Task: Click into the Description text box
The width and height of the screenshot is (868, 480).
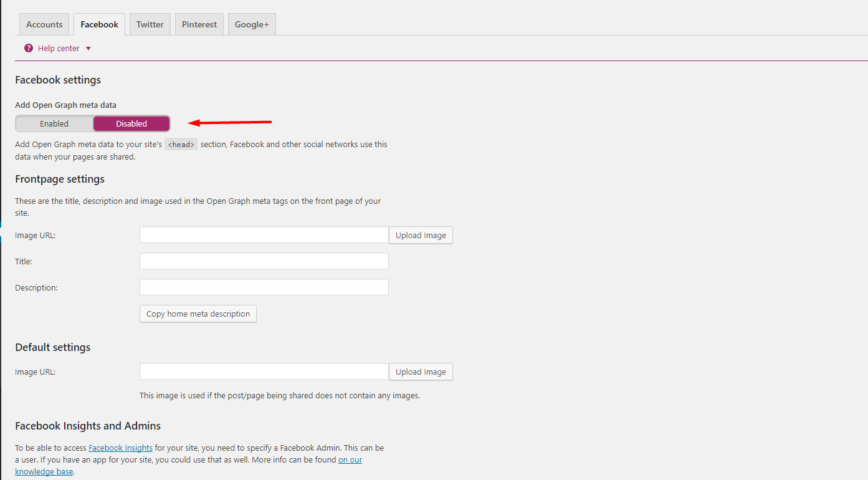Action: 264,287
